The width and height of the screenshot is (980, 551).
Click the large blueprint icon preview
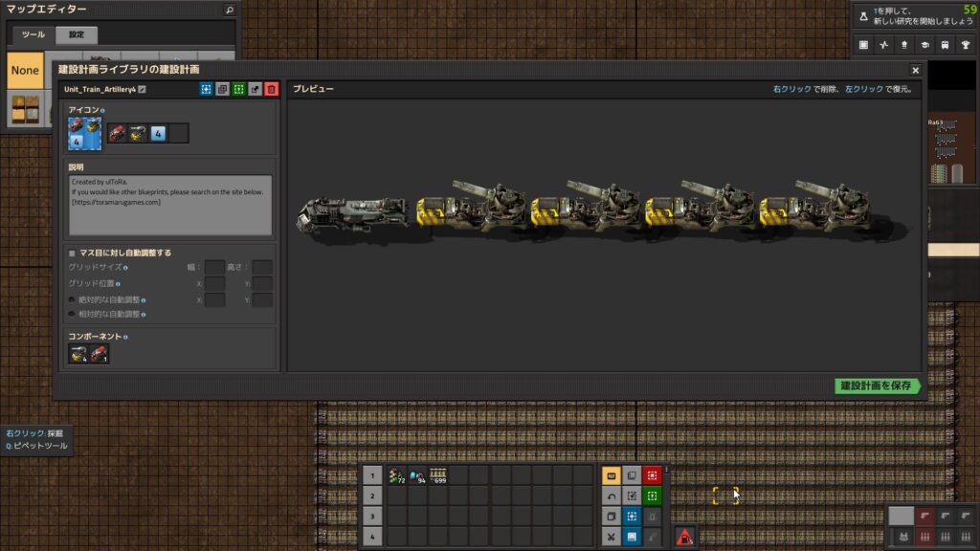[x=84, y=133]
